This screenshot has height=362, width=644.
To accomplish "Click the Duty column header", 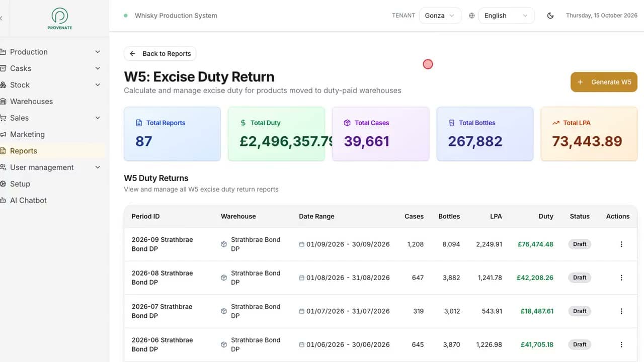I will pyautogui.click(x=546, y=216).
